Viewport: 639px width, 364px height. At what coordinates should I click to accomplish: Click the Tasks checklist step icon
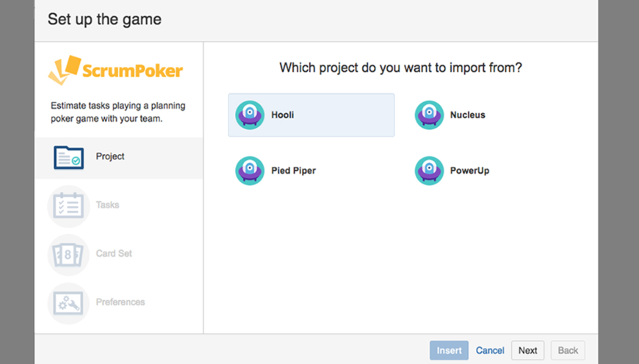click(68, 205)
